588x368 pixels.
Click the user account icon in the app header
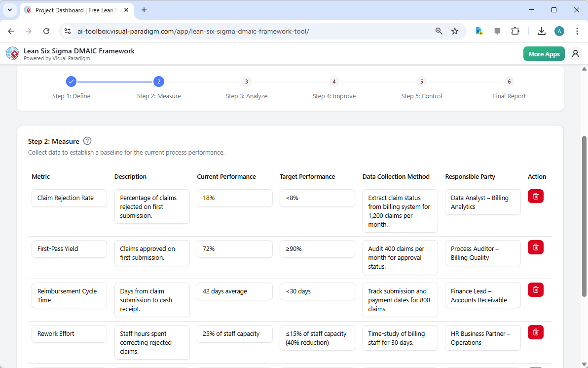[x=575, y=53]
